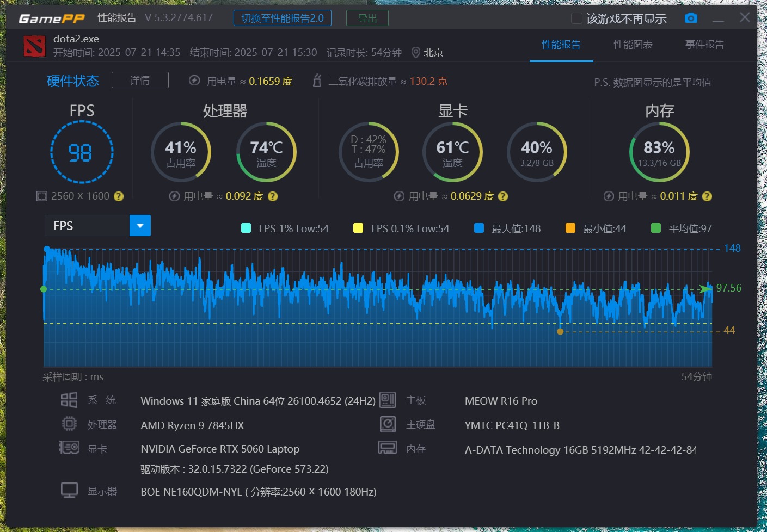Click the Windows 11 家庭版 system text
The image size is (767, 532).
click(x=258, y=401)
